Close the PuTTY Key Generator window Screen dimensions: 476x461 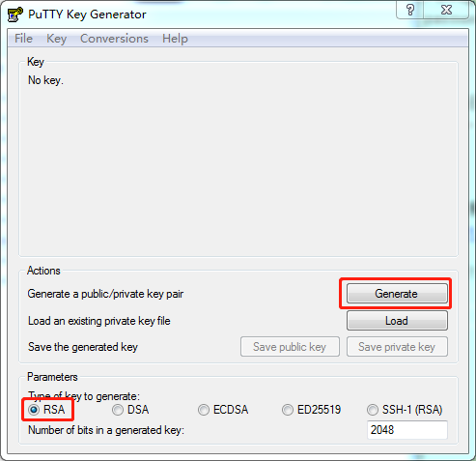click(x=446, y=10)
